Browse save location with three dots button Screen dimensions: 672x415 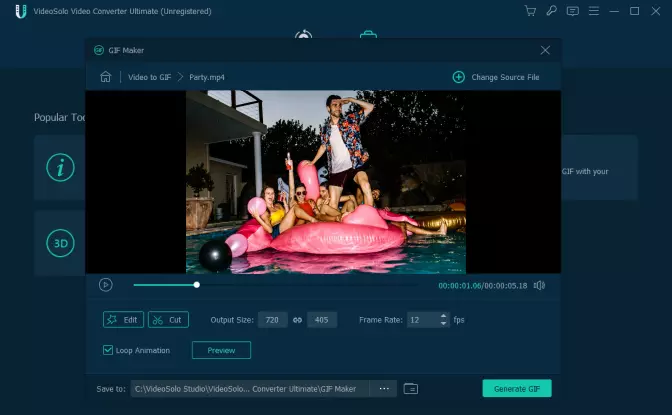384,389
